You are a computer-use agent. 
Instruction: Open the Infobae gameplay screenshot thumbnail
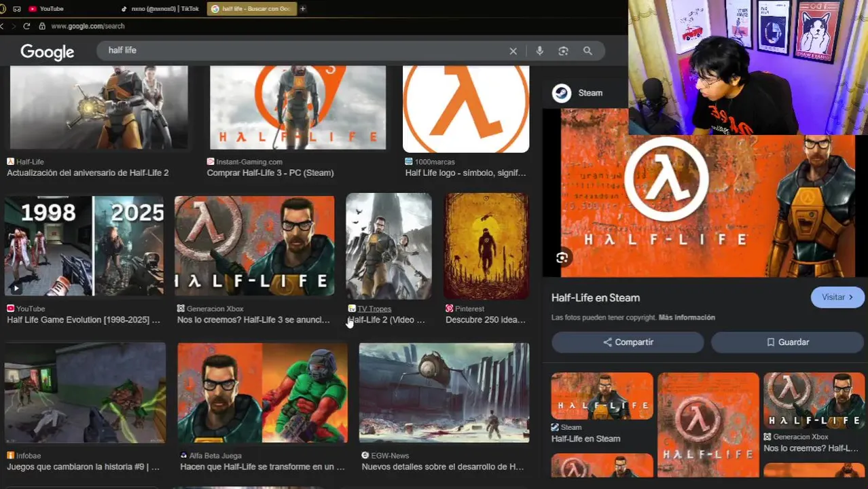click(x=85, y=393)
